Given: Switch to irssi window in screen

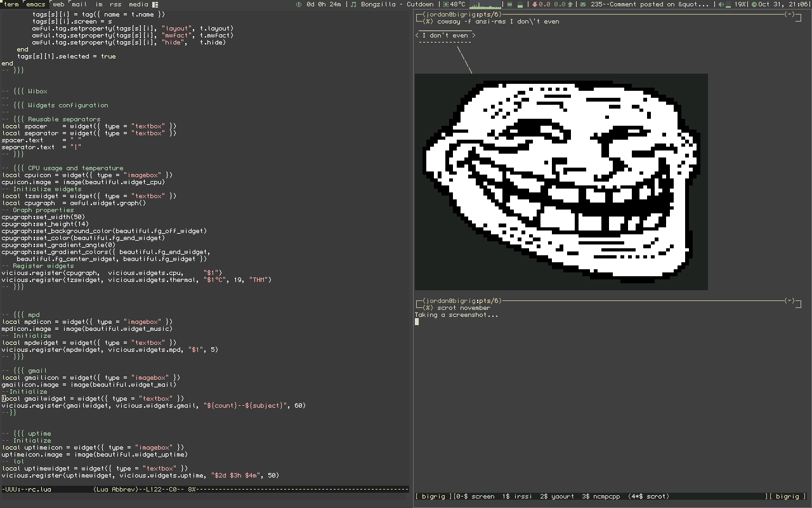Looking at the screenshot, I should click(517, 497).
